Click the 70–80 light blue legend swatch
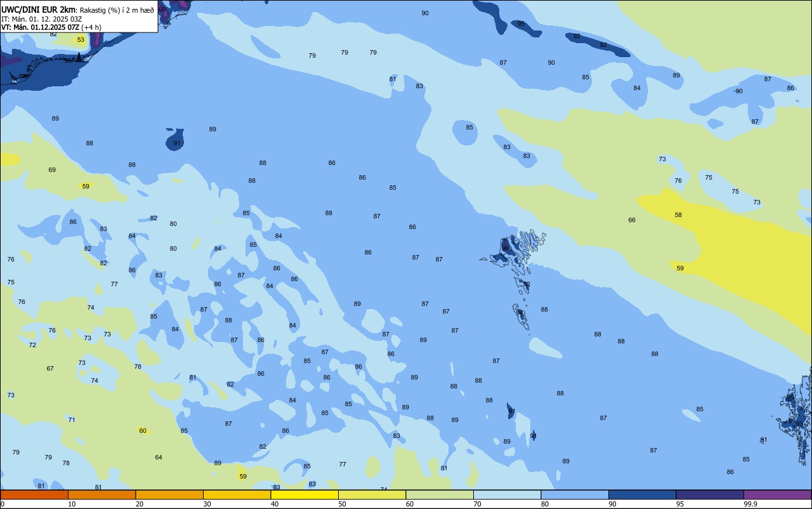 [x=507, y=494]
